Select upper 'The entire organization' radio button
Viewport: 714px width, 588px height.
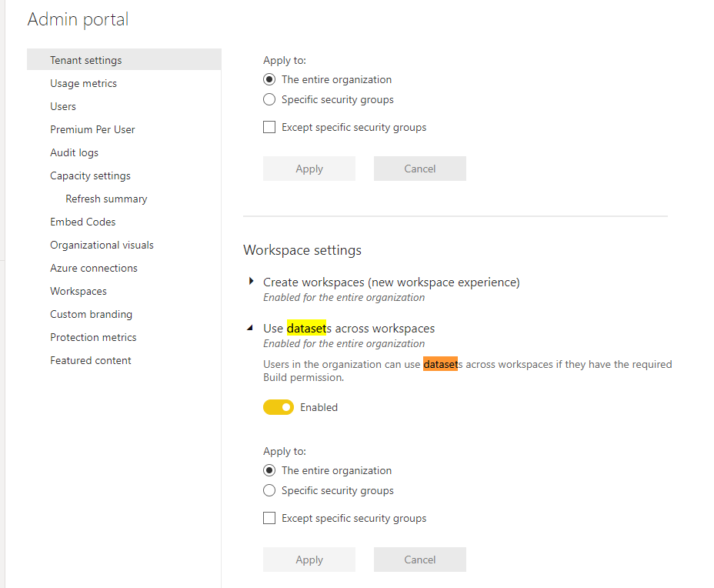click(x=269, y=79)
